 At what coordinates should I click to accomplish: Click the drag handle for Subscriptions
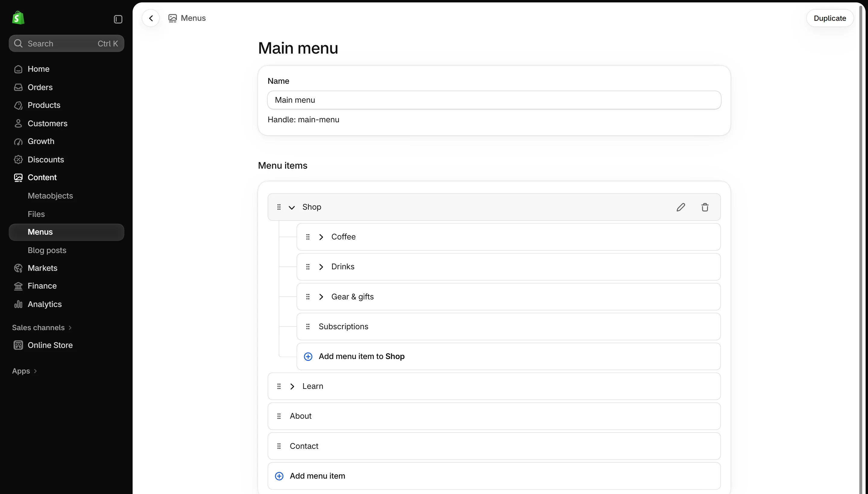click(308, 327)
